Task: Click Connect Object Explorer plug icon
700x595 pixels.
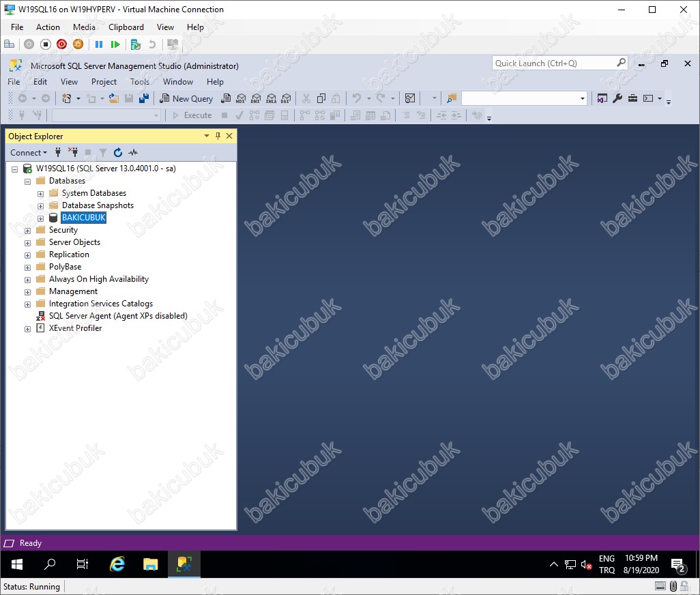Action: pos(58,153)
